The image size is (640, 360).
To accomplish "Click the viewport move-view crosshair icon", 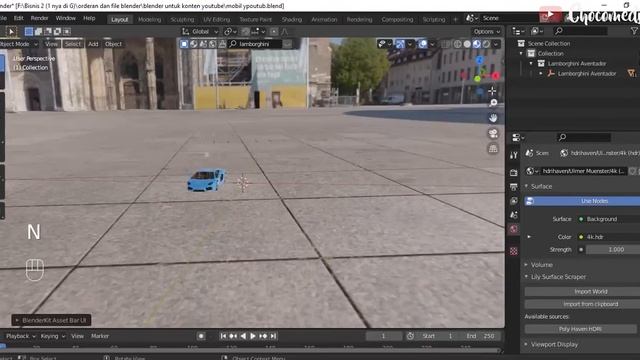I will (x=492, y=91).
